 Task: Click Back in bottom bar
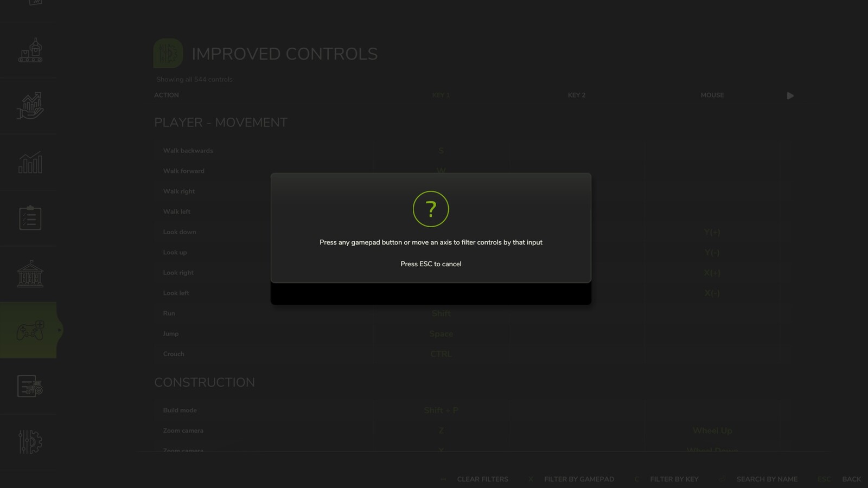point(851,479)
